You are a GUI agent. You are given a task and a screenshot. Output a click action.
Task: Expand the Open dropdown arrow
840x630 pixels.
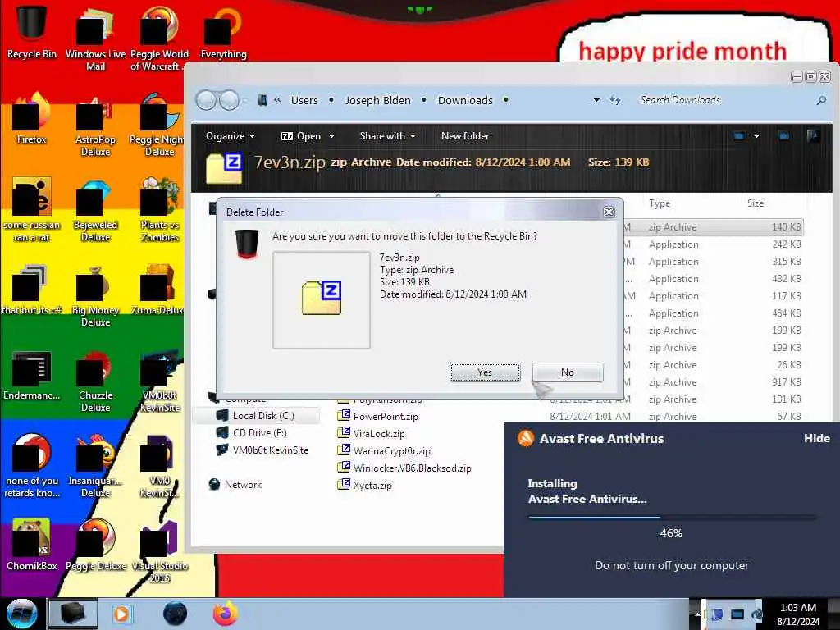point(331,136)
